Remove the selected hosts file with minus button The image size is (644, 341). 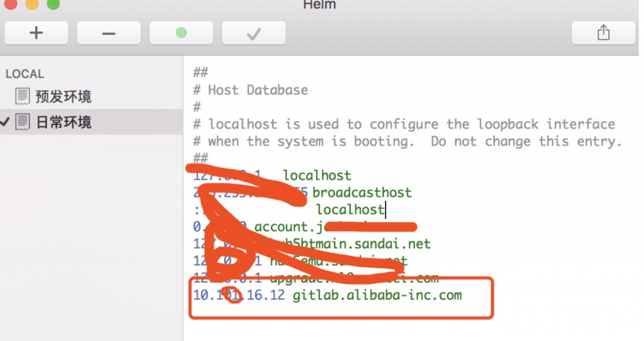click(x=109, y=33)
